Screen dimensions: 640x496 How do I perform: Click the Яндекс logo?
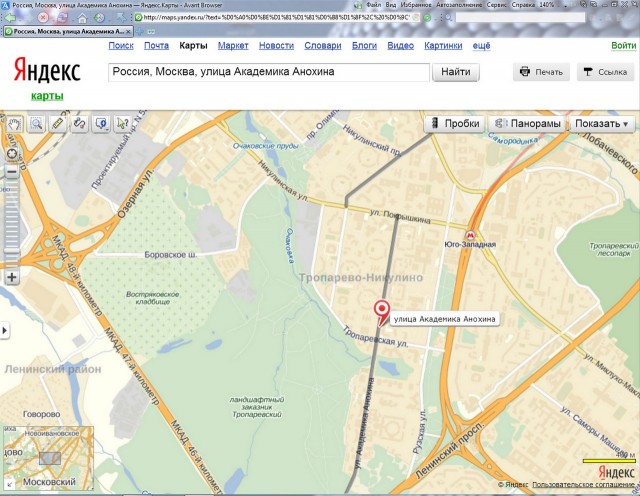tap(47, 70)
